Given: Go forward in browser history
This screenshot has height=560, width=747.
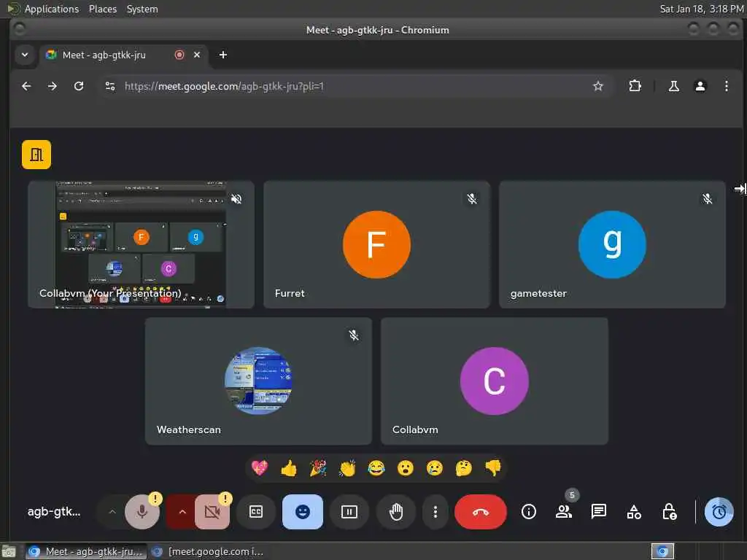Looking at the screenshot, I should [x=53, y=86].
